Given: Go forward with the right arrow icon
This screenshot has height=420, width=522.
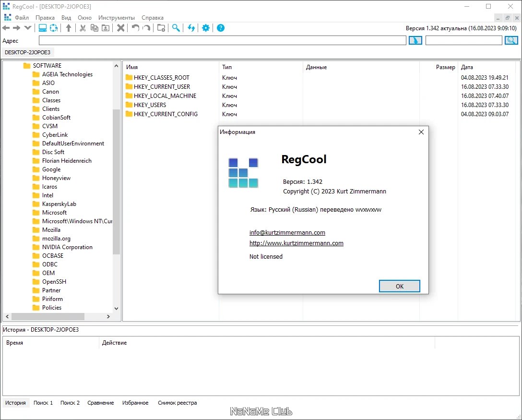Looking at the screenshot, I should pyautogui.click(x=17, y=28).
